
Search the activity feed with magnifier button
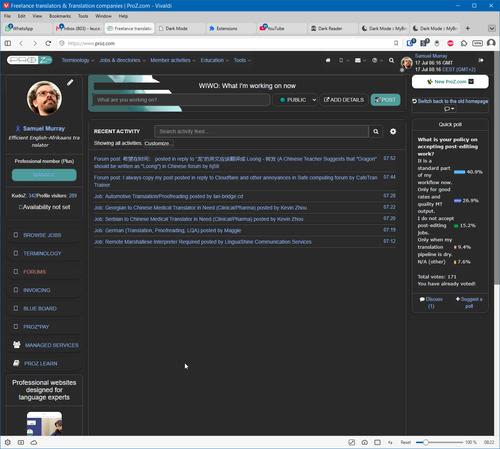376,131
